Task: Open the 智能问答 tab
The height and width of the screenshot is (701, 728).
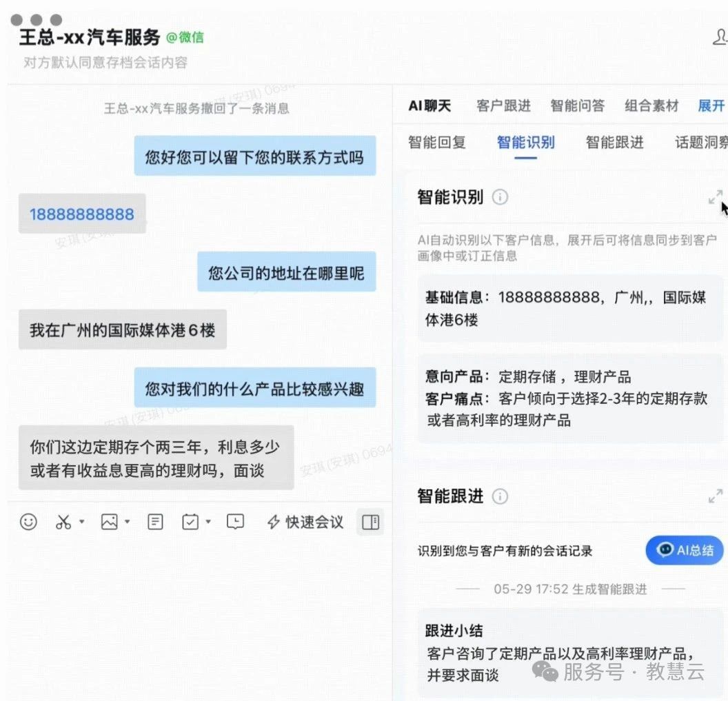Action: point(577,105)
